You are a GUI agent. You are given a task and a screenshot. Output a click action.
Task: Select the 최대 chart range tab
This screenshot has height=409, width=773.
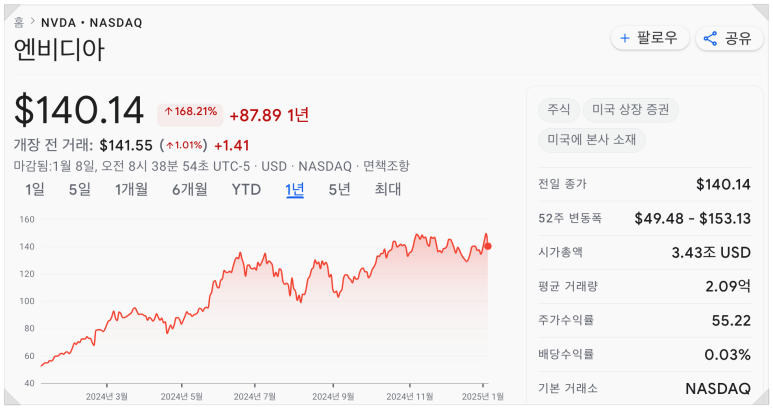click(x=387, y=189)
